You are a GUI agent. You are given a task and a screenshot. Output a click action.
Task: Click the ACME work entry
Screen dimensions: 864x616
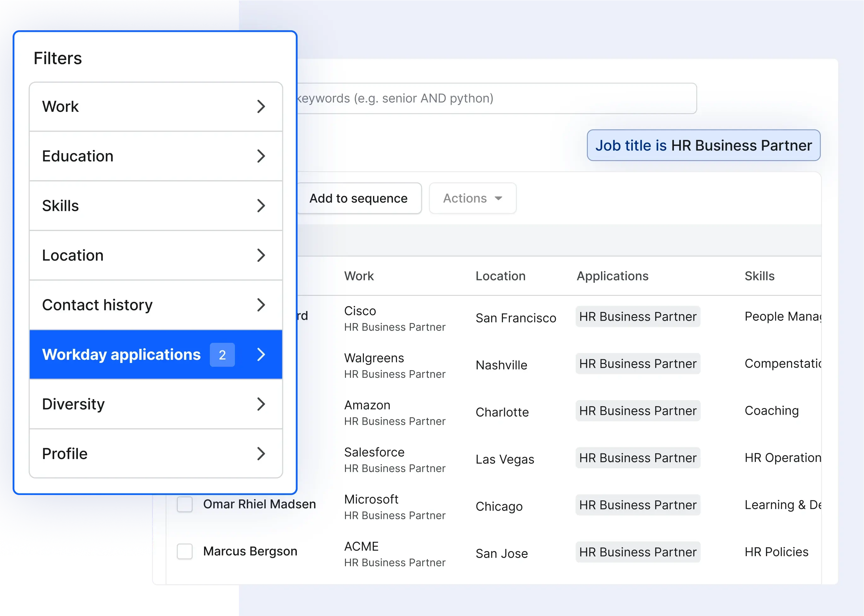click(x=395, y=554)
